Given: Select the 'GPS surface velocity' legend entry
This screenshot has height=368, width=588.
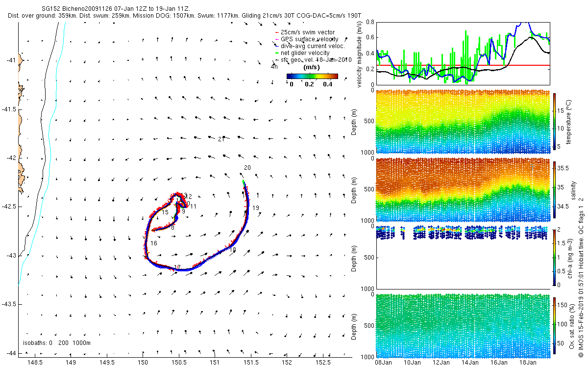Looking at the screenshot, I should pos(309,39).
